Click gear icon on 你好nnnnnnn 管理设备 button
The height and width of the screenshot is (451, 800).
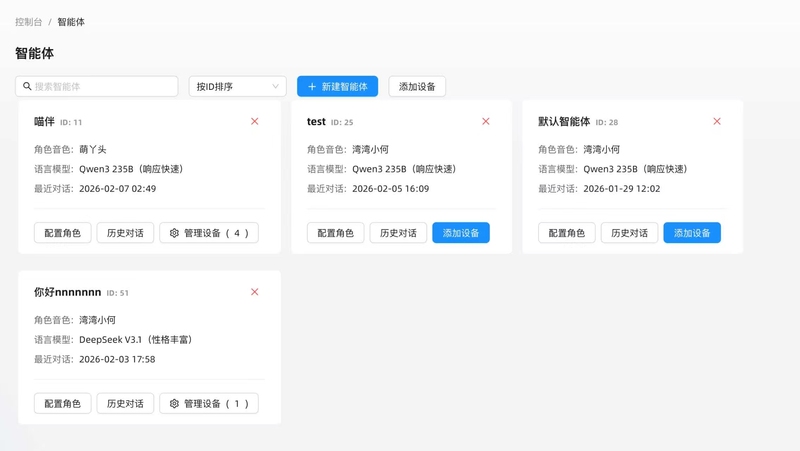174,404
